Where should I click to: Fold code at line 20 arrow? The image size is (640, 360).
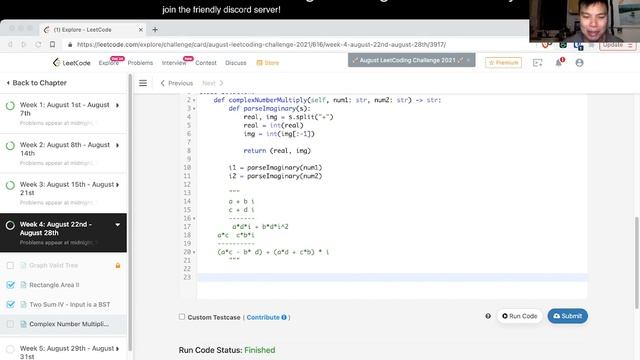194,252
